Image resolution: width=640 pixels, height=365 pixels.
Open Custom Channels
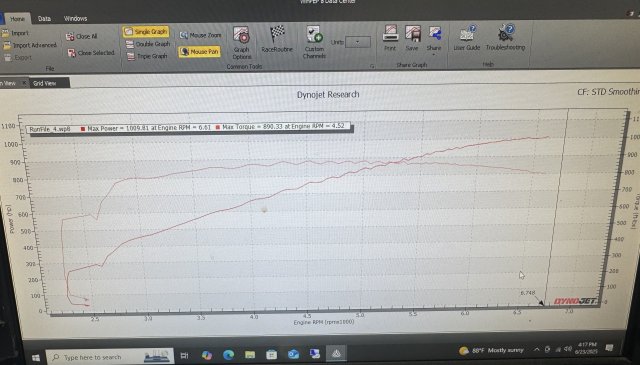pos(314,42)
